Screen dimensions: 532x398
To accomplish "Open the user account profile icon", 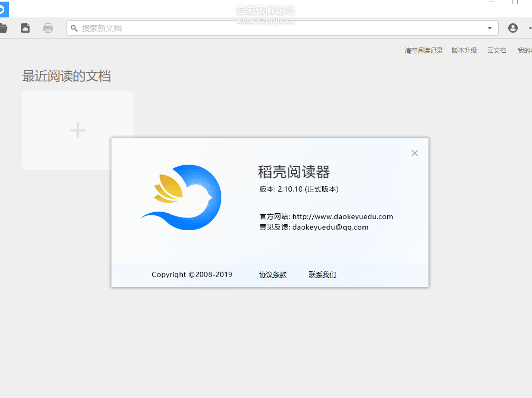I will 512,28.
